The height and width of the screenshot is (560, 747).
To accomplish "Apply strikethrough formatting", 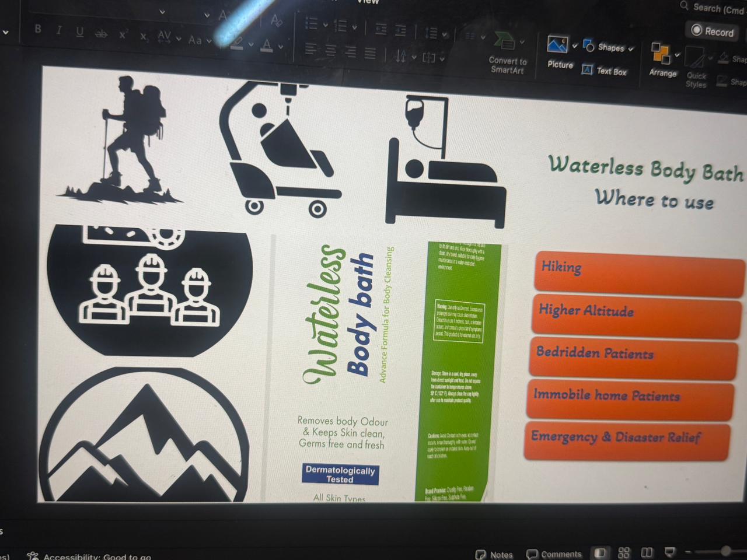I will (101, 34).
